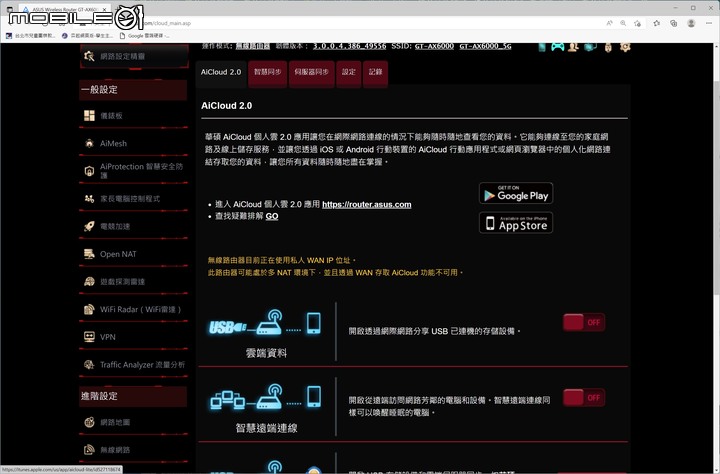Open the browser more options menu
The height and width of the screenshot is (474, 720).
pos(709,23)
